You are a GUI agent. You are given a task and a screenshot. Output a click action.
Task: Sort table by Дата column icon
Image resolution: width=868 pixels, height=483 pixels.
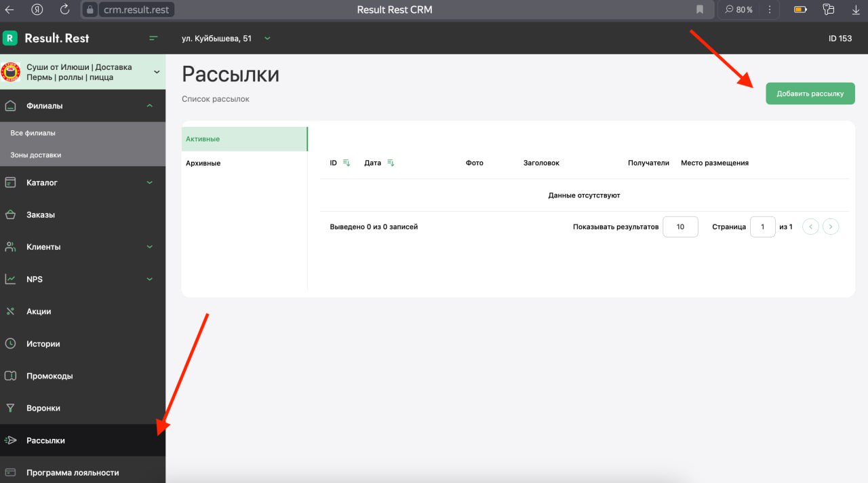[x=391, y=163]
